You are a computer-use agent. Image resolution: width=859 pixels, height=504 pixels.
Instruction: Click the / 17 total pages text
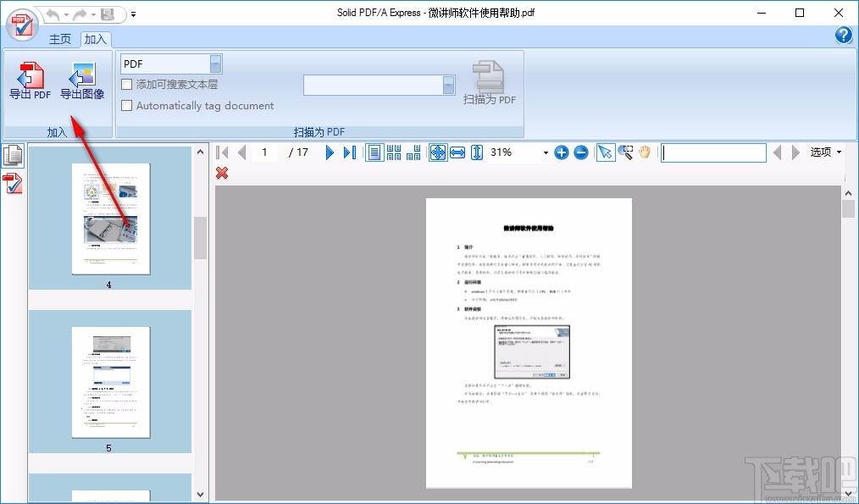[x=298, y=152]
